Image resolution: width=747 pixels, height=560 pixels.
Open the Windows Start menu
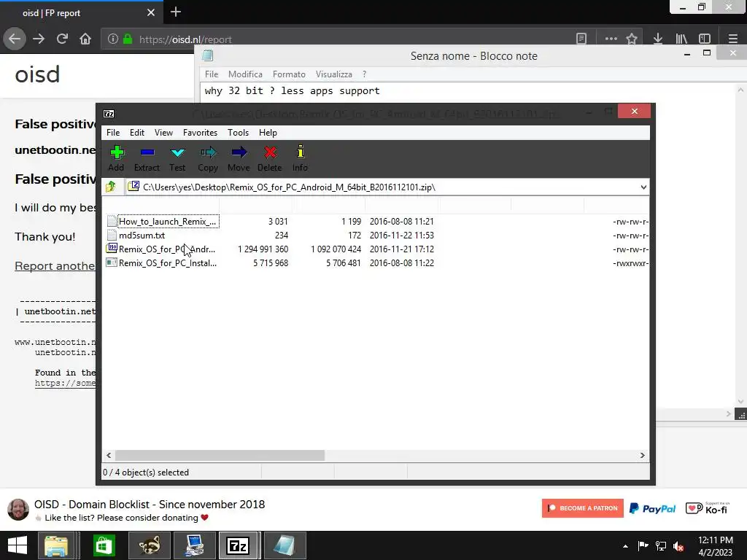point(18,545)
